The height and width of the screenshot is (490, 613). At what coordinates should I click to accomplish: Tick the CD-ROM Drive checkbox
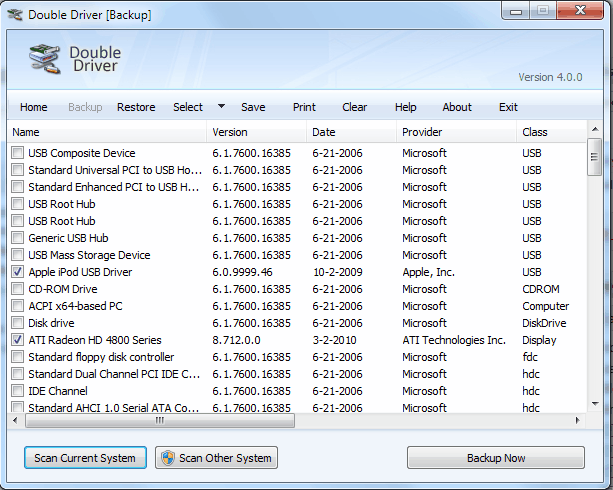(x=18, y=289)
